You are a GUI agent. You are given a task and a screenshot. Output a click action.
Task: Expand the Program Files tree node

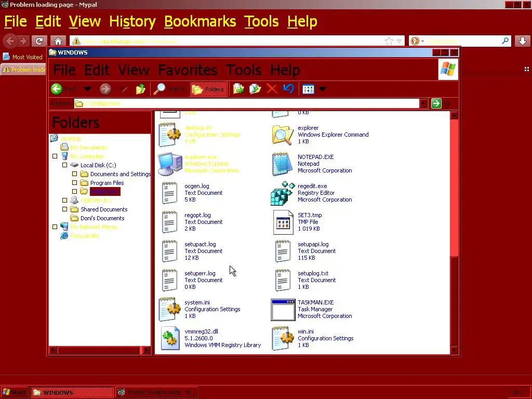[75, 183]
